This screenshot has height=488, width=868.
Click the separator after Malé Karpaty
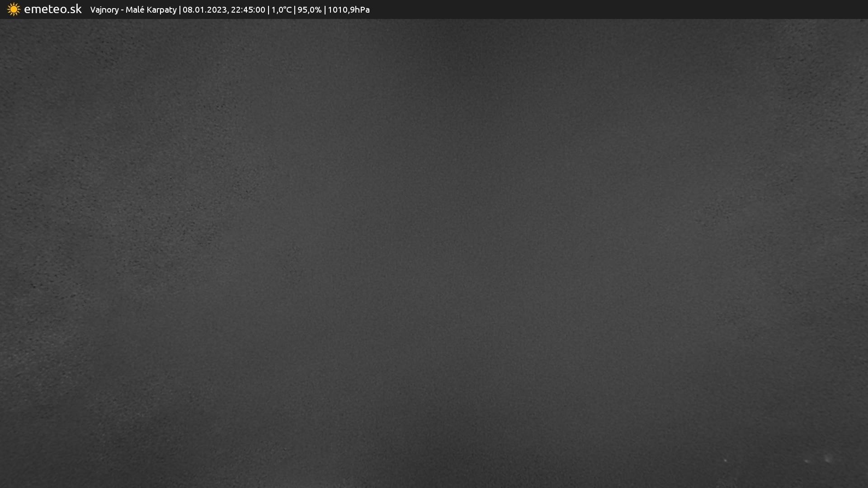(179, 10)
